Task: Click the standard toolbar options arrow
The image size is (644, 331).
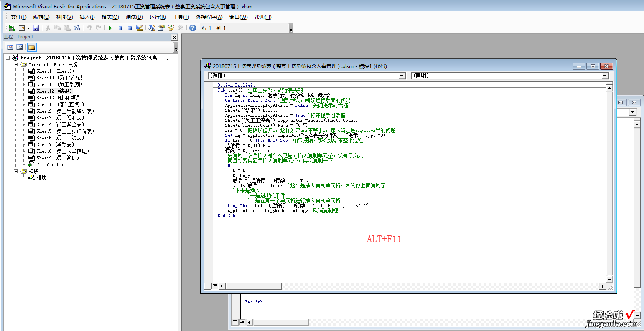Action: tap(291, 28)
